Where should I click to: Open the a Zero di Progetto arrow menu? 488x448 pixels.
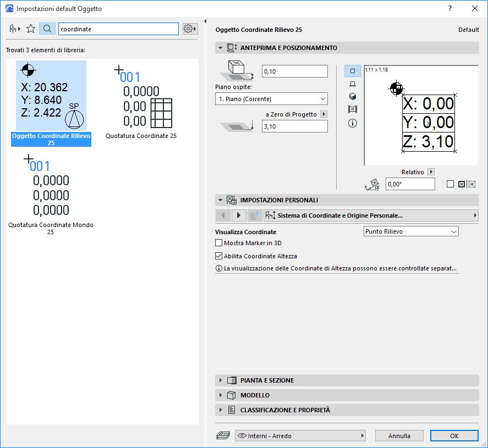[x=323, y=114]
